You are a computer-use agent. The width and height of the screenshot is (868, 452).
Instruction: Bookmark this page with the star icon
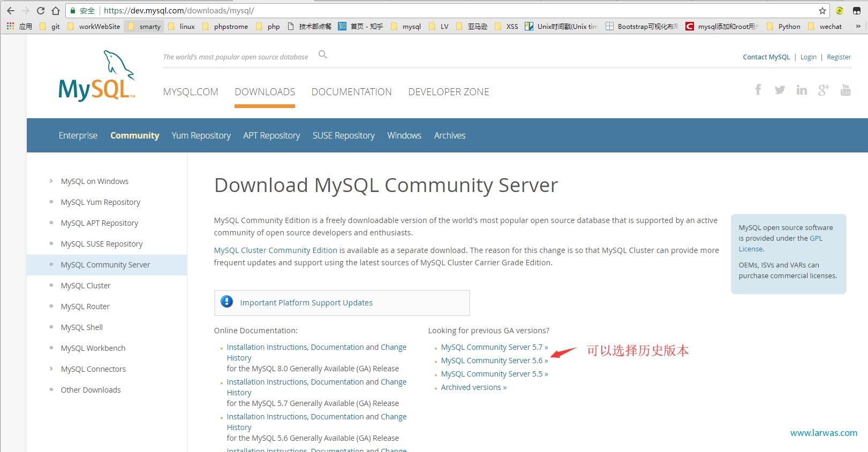(822, 11)
